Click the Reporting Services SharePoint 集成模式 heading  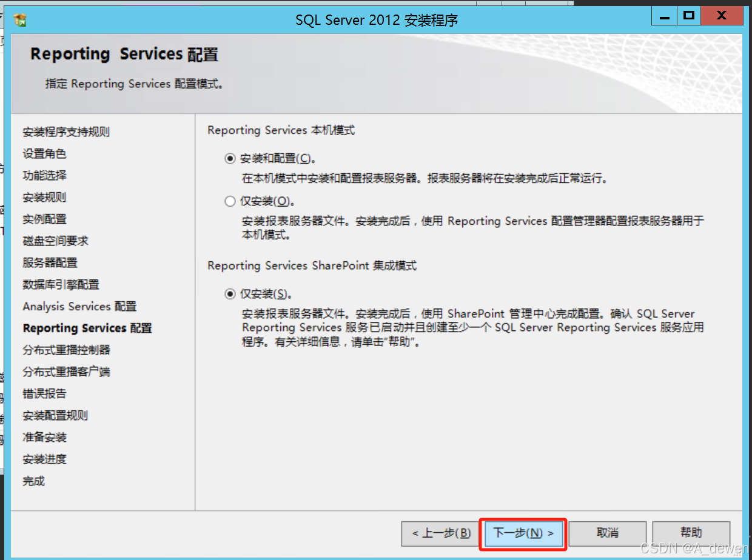click(x=312, y=266)
